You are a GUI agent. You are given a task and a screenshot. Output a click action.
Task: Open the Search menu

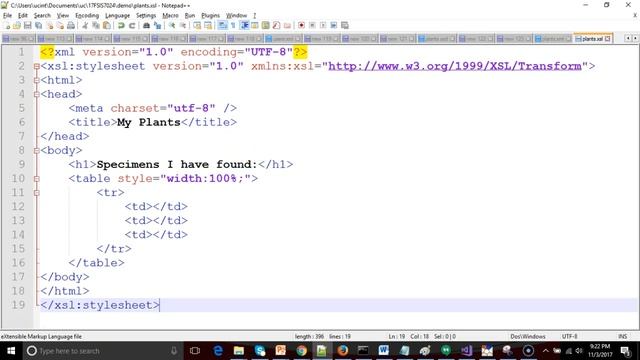coord(42,16)
